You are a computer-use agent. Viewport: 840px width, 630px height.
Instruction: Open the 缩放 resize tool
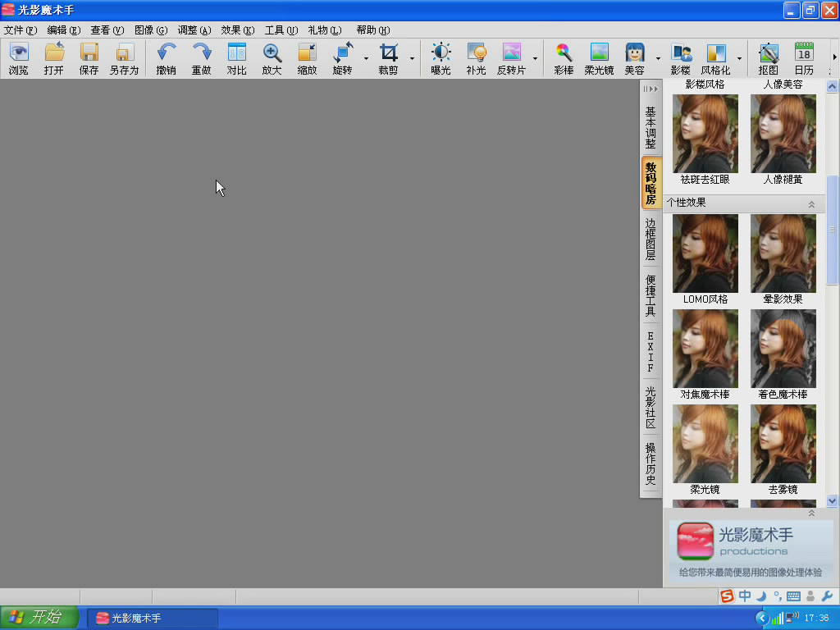307,58
